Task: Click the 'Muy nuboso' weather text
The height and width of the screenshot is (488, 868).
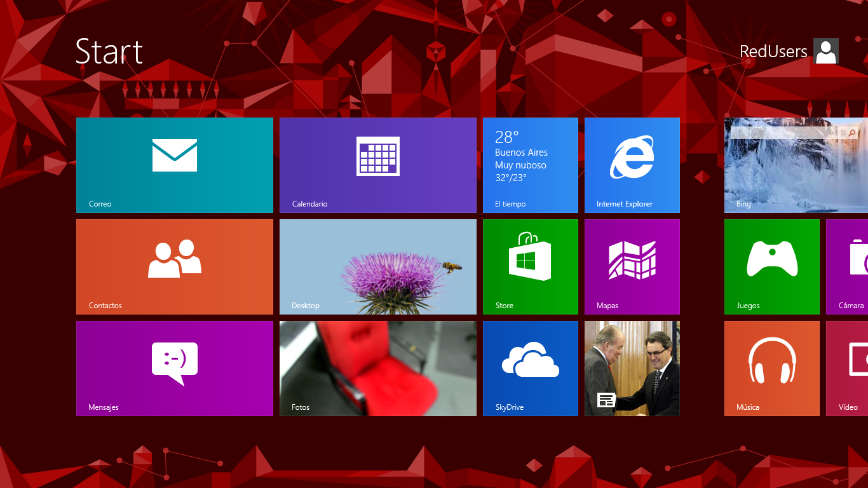Action: tap(520, 165)
